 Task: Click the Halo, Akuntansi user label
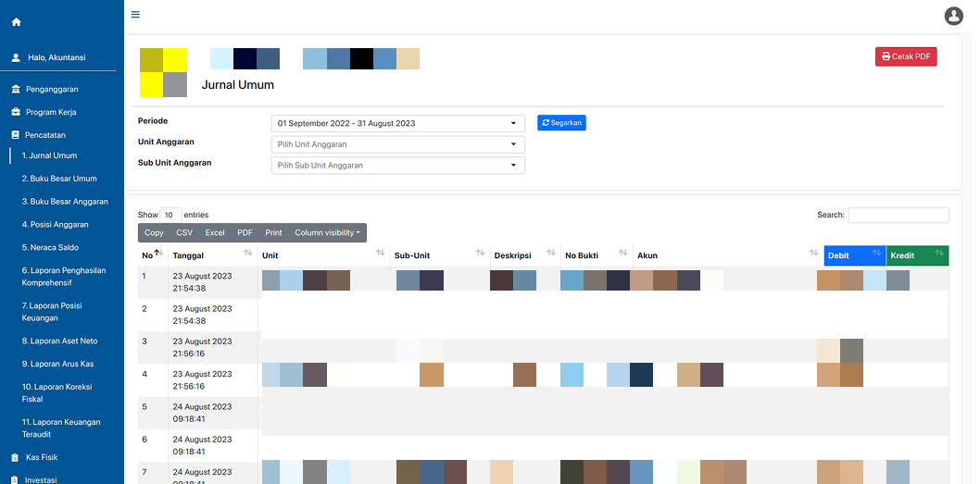coord(57,57)
